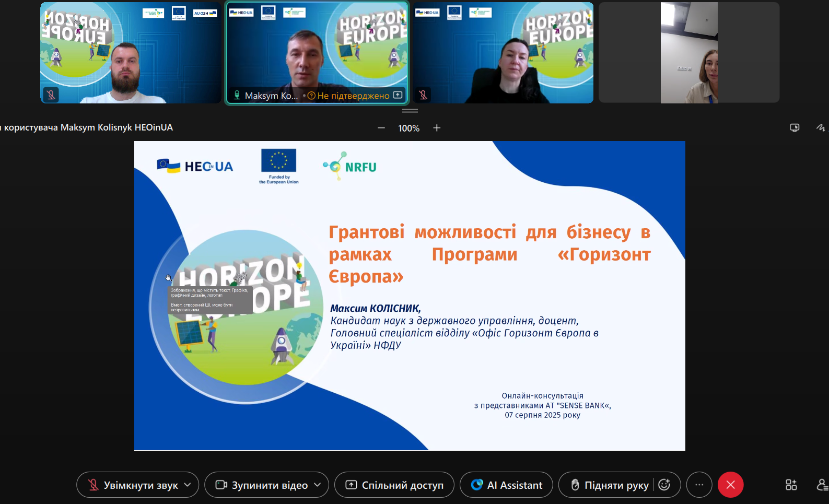
Task: Open the apps grid icon
Action: [x=791, y=485]
